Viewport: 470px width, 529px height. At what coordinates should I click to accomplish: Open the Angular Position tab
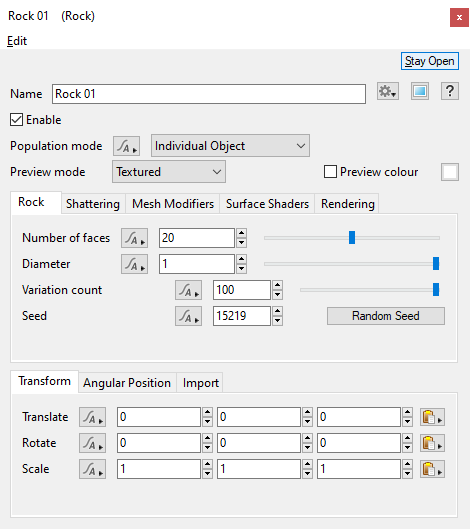(x=127, y=383)
